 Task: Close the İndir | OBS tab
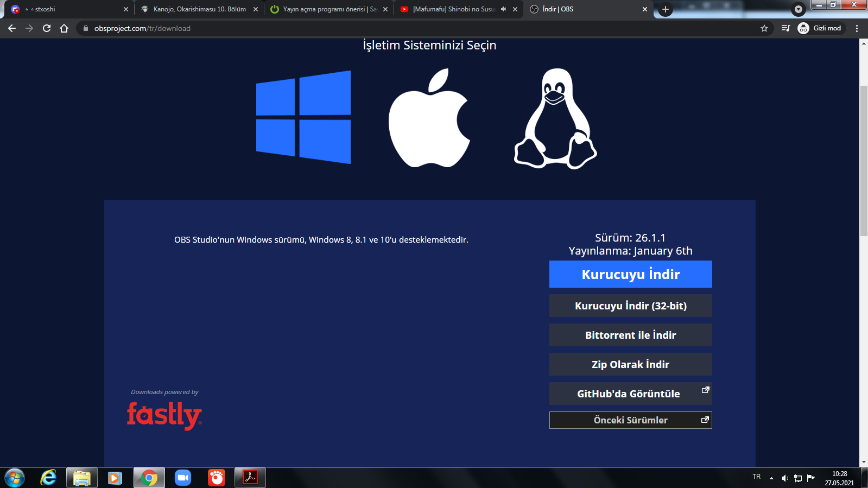click(x=645, y=9)
